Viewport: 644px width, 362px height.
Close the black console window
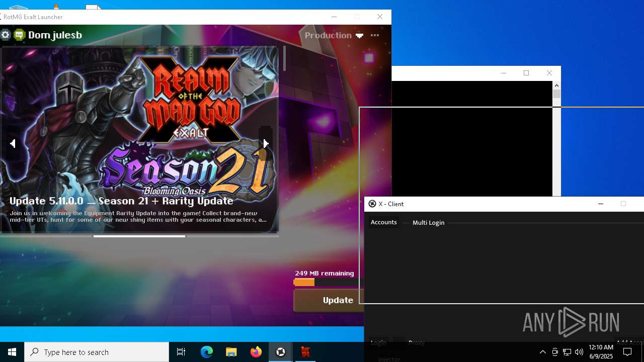point(549,73)
